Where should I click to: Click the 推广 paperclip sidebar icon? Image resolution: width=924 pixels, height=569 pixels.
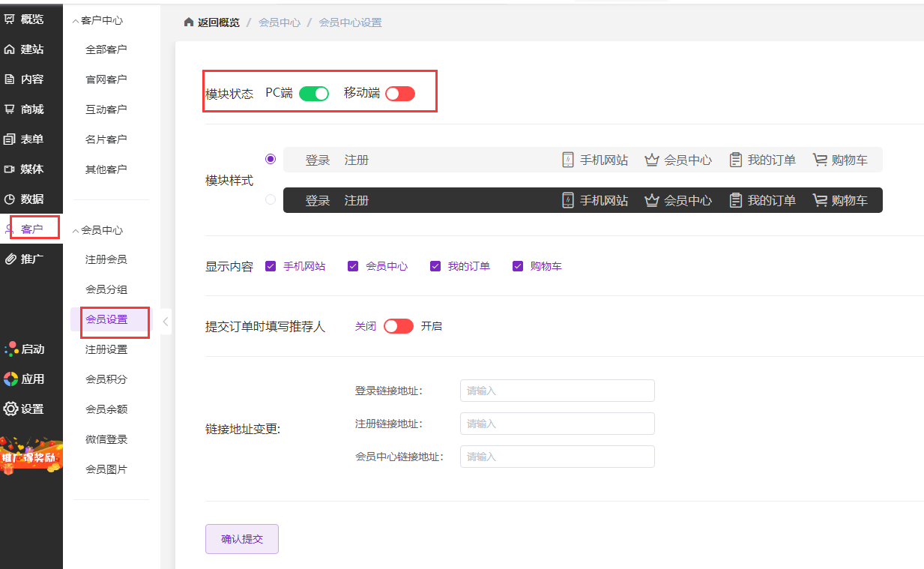pos(10,259)
